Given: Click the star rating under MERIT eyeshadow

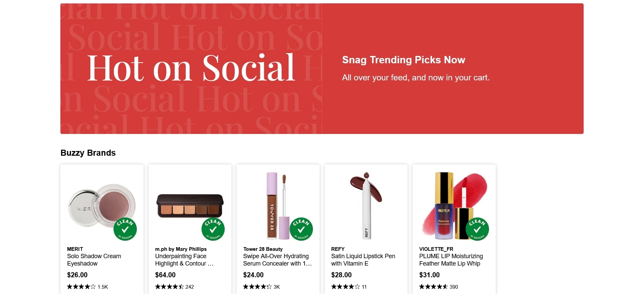Looking at the screenshot, I should pyautogui.click(x=79, y=287).
